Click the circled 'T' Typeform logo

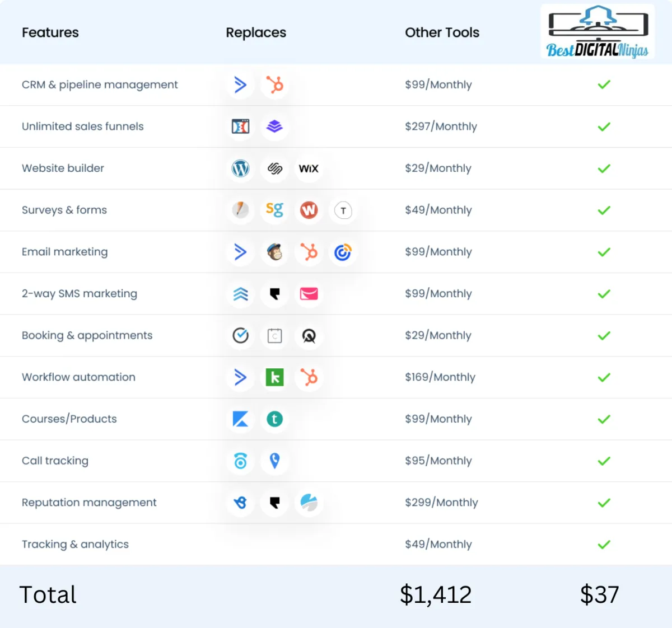[343, 210]
